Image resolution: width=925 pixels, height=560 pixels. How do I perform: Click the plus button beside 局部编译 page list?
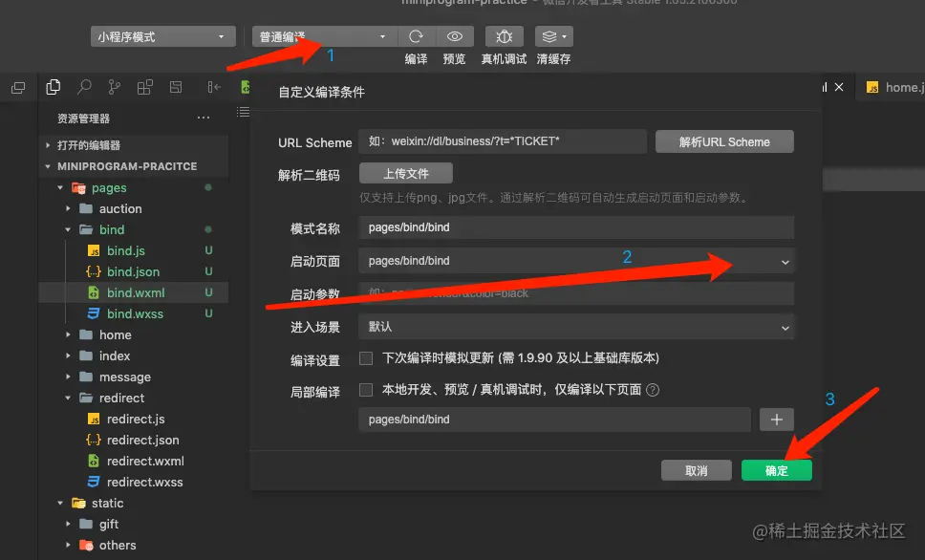point(776,419)
